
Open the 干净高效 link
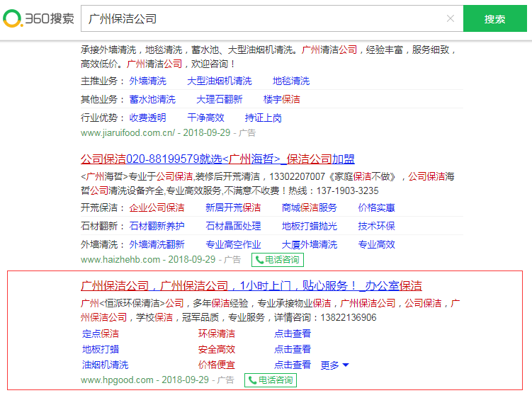[205, 118]
